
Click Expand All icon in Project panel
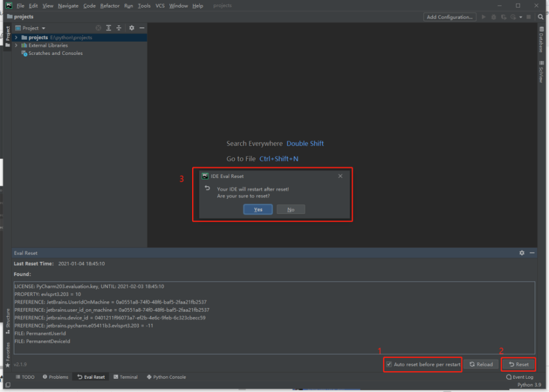pos(109,28)
